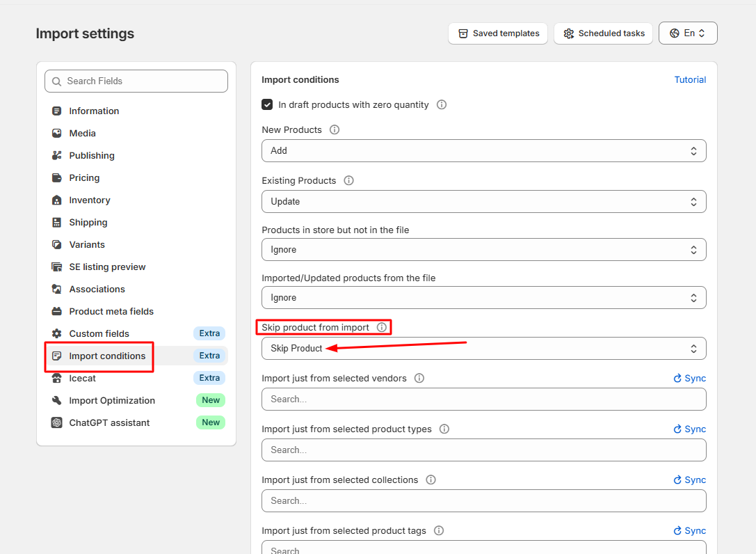The image size is (756, 554).
Task: Click the Variants sidebar icon
Action: pyautogui.click(x=56, y=245)
